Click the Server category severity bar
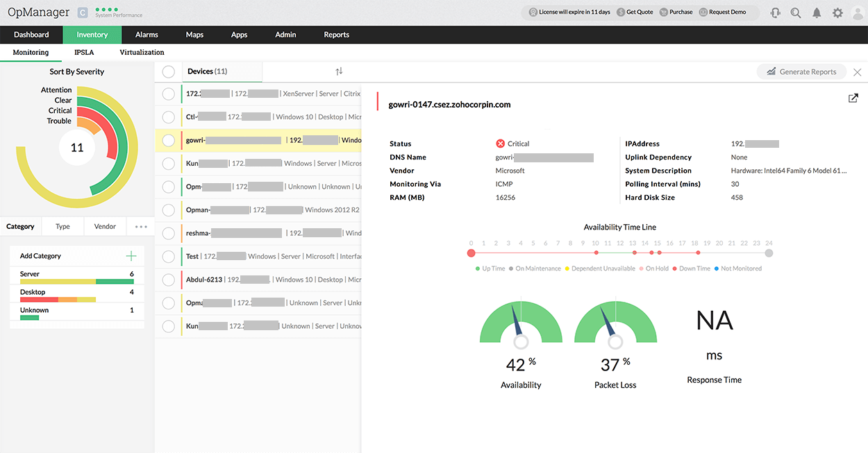This screenshot has width=868, height=453. (76, 282)
